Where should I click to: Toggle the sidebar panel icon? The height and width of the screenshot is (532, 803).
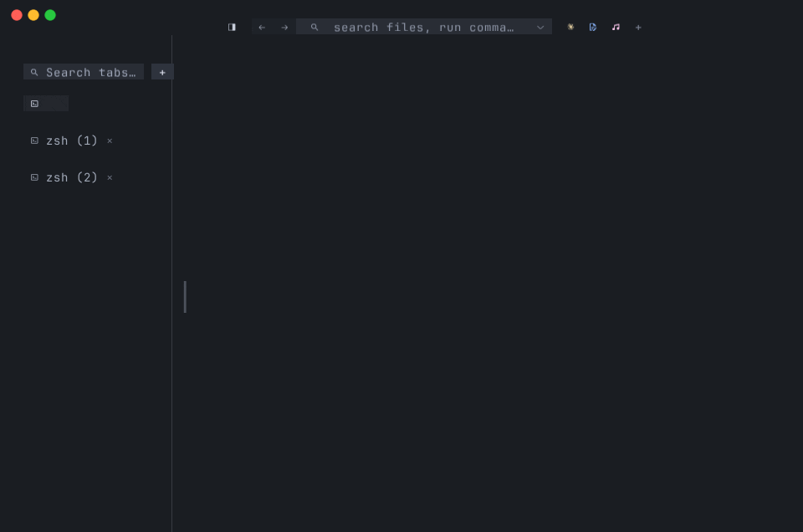232,27
